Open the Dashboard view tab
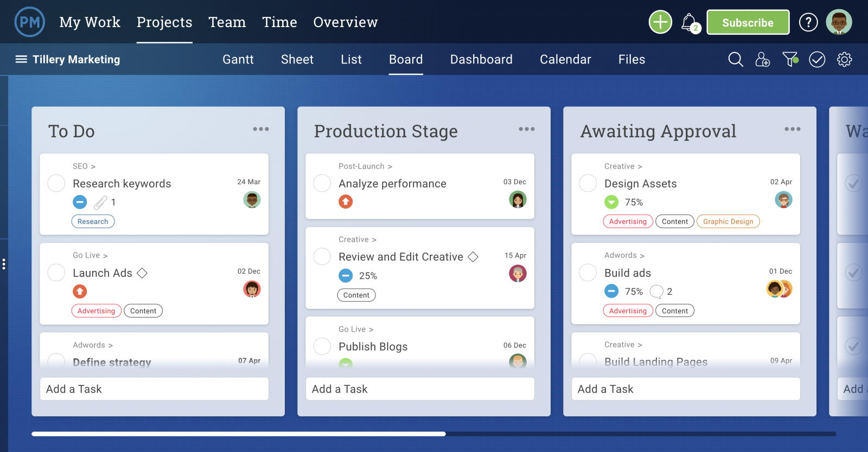868x452 pixels. click(481, 59)
